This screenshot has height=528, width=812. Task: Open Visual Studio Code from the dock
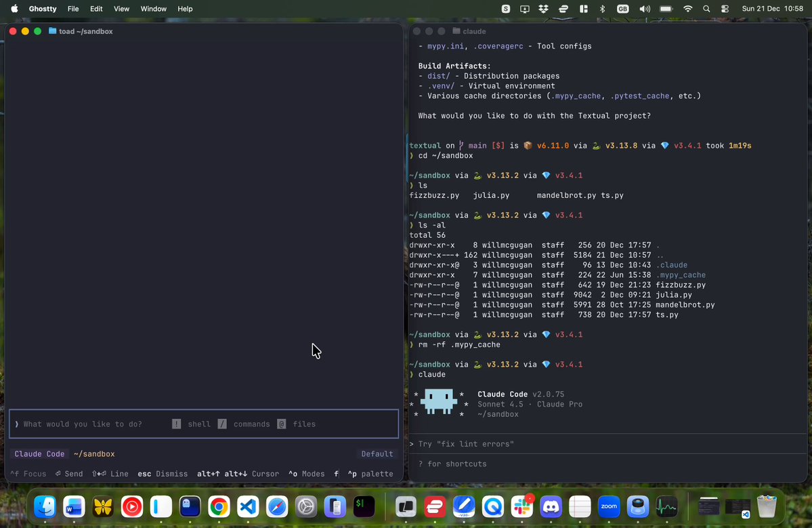coord(248,506)
